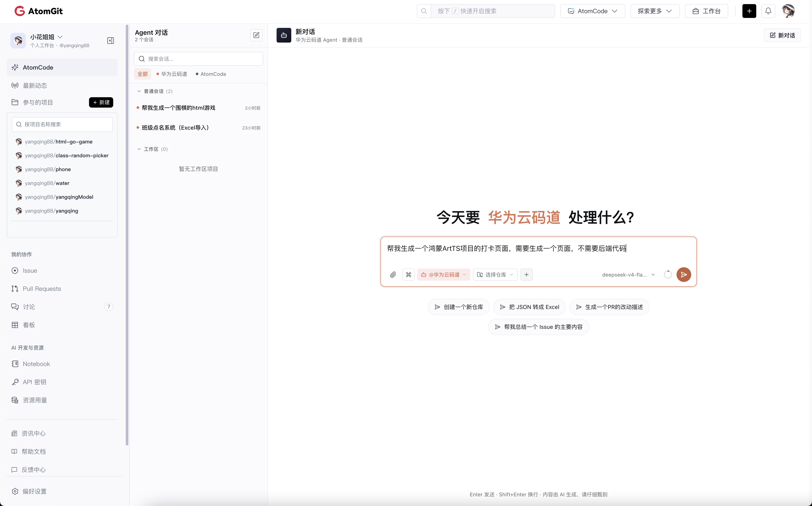Open conversation 帮我生成一个围棋的html游戏
This screenshot has width=812, height=506.
coord(199,108)
